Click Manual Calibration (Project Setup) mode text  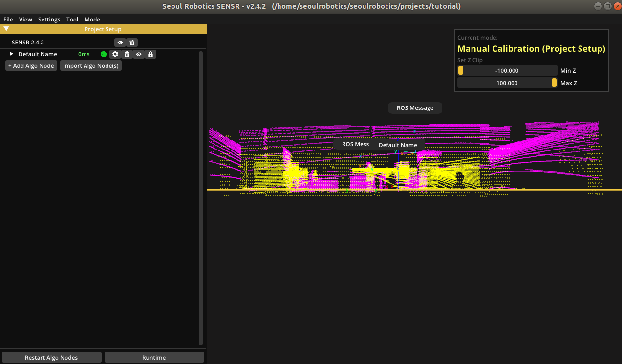click(x=531, y=49)
